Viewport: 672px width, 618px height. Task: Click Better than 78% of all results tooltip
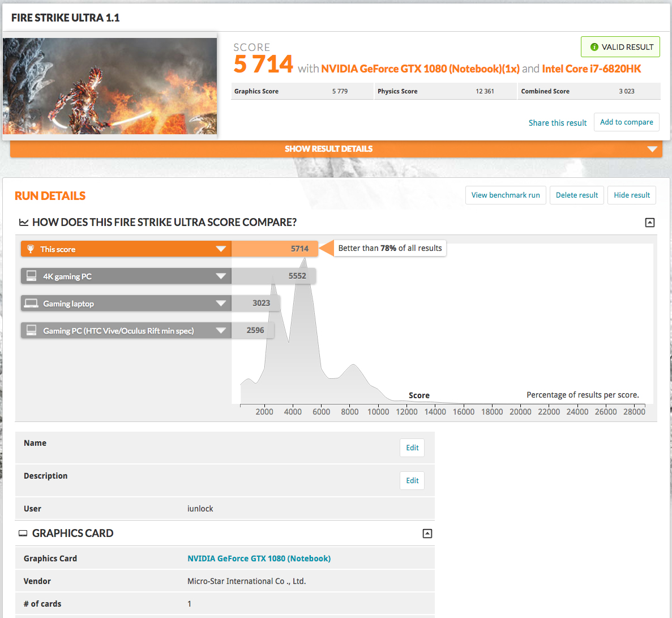pos(389,248)
